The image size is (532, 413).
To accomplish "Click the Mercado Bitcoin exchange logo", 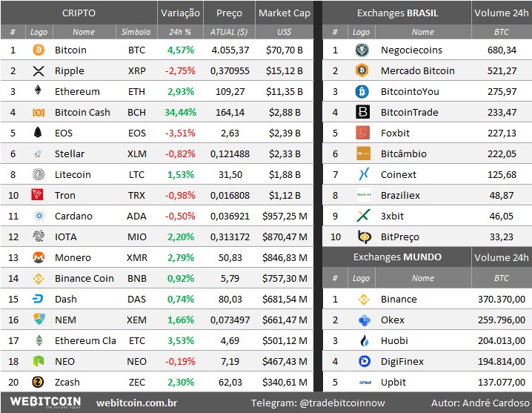I will [362, 70].
